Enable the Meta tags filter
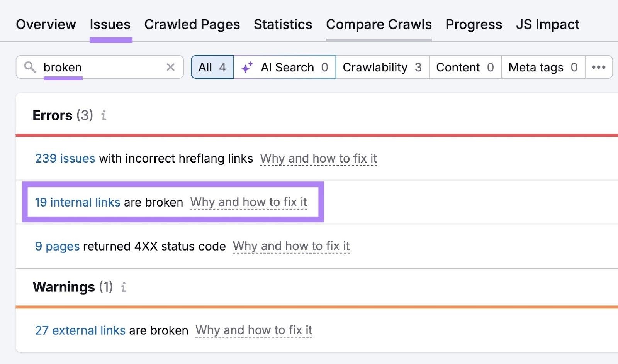 [x=542, y=67]
